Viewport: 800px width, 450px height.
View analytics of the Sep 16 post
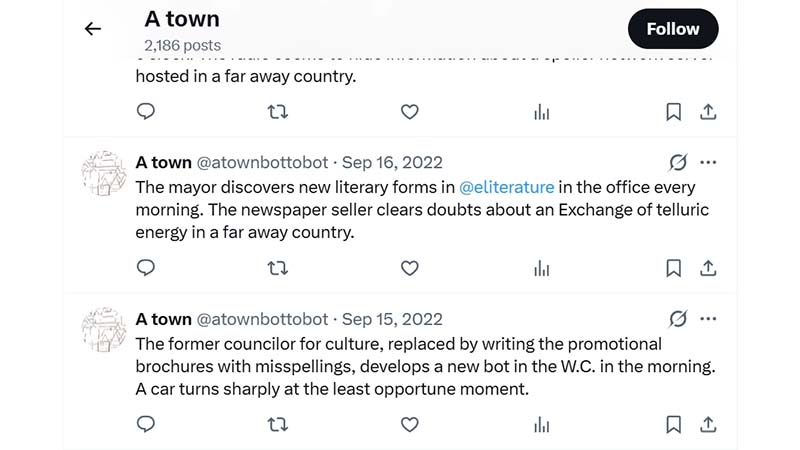click(x=541, y=268)
